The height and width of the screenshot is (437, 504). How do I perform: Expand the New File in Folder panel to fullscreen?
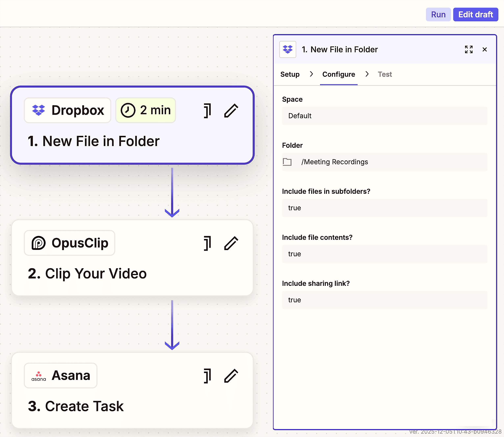(x=469, y=49)
